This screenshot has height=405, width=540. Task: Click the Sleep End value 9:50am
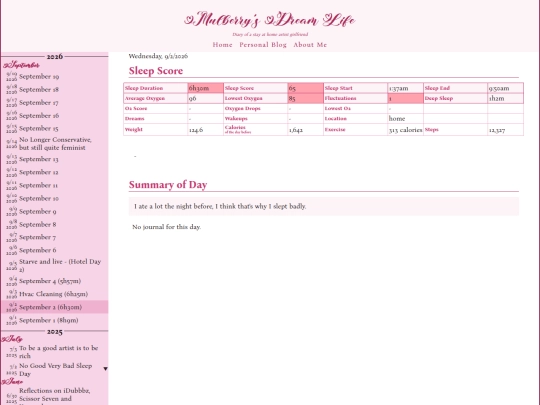505,88
